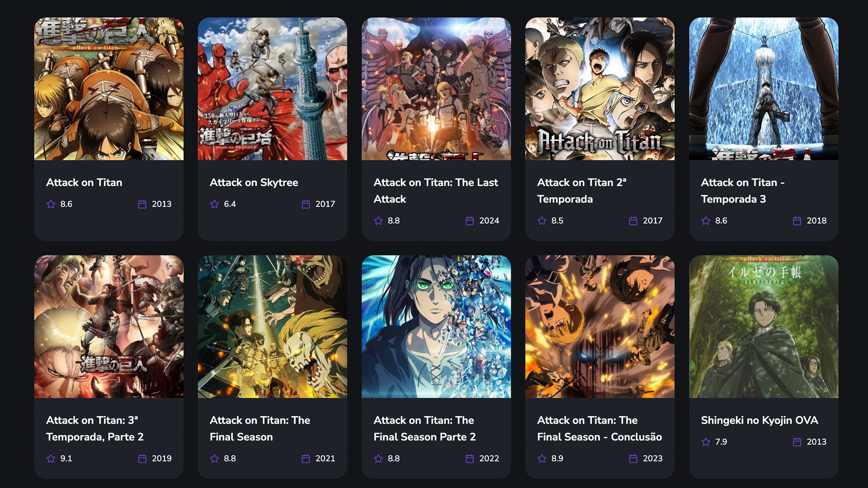Click the calendar icon beside 2024 on The Last Attack

click(470, 221)
